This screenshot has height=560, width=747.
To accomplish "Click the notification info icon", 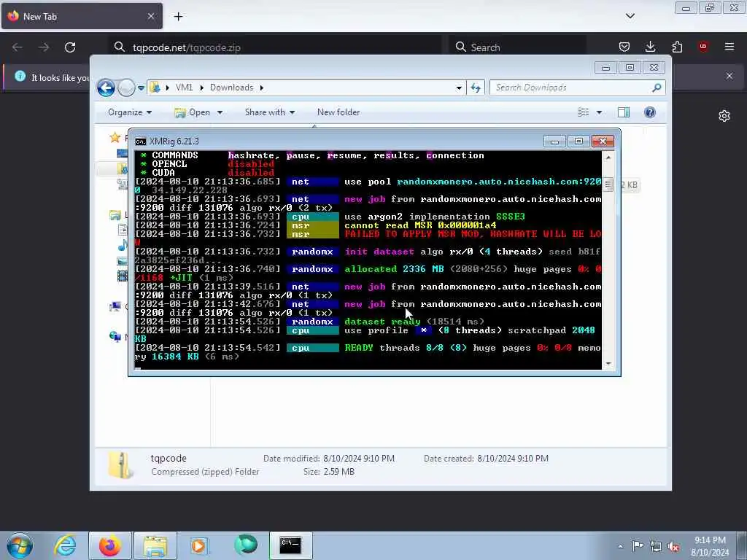I will 20,76.
